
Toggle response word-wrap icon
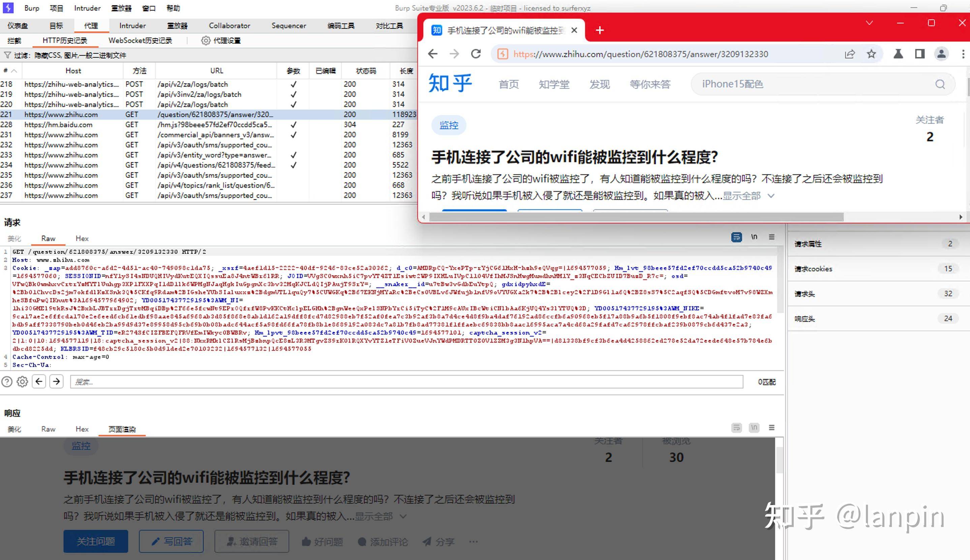[736, 428]
